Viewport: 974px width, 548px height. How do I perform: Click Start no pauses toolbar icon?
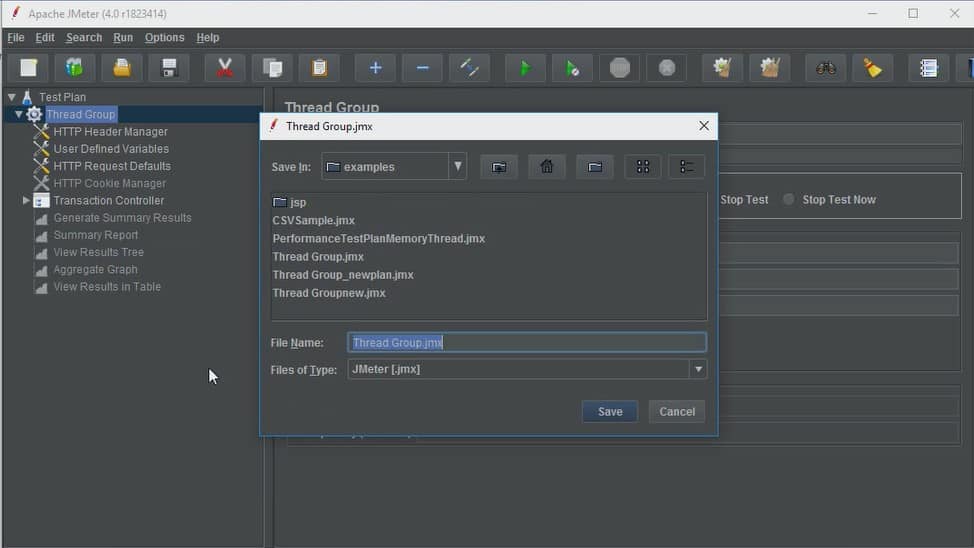pos(572,68)
